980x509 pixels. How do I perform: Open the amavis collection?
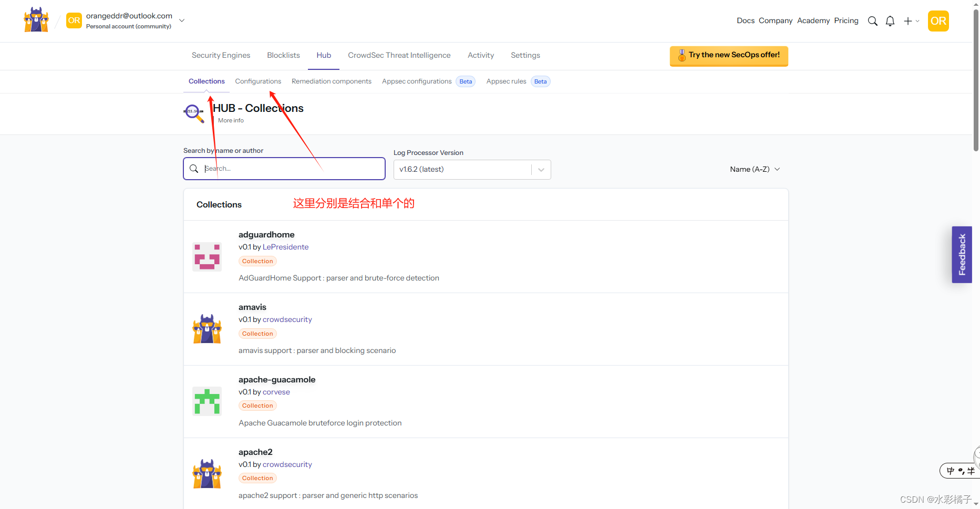coord(252,307)
